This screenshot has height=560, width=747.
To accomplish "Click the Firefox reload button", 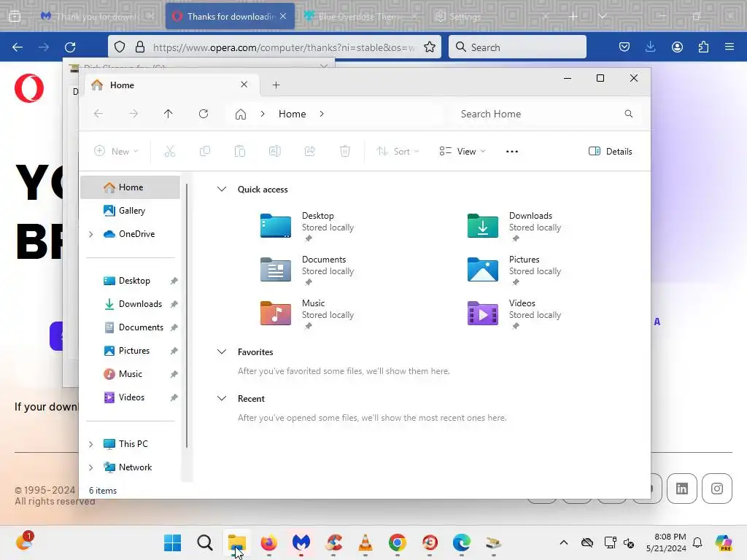I will tap(70, 47).
